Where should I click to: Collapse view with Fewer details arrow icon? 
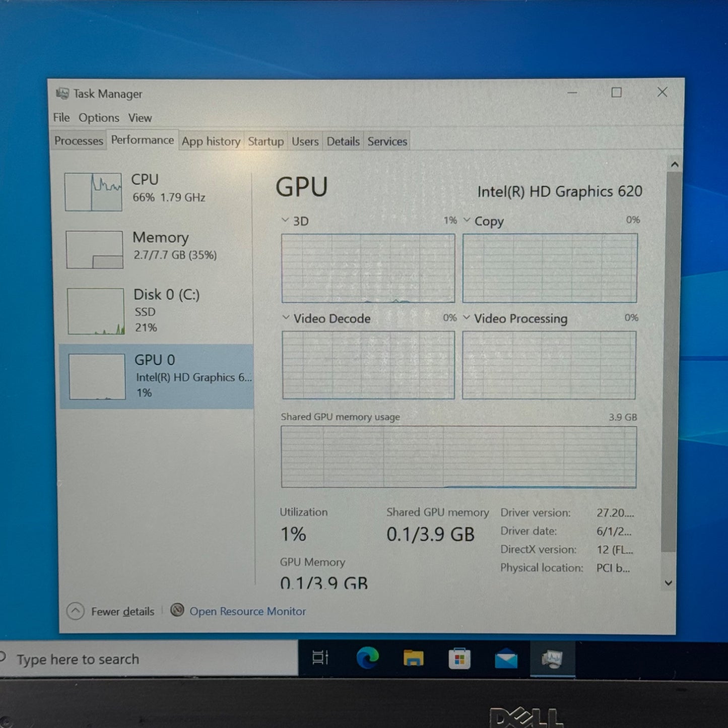(x=76, y=611)
